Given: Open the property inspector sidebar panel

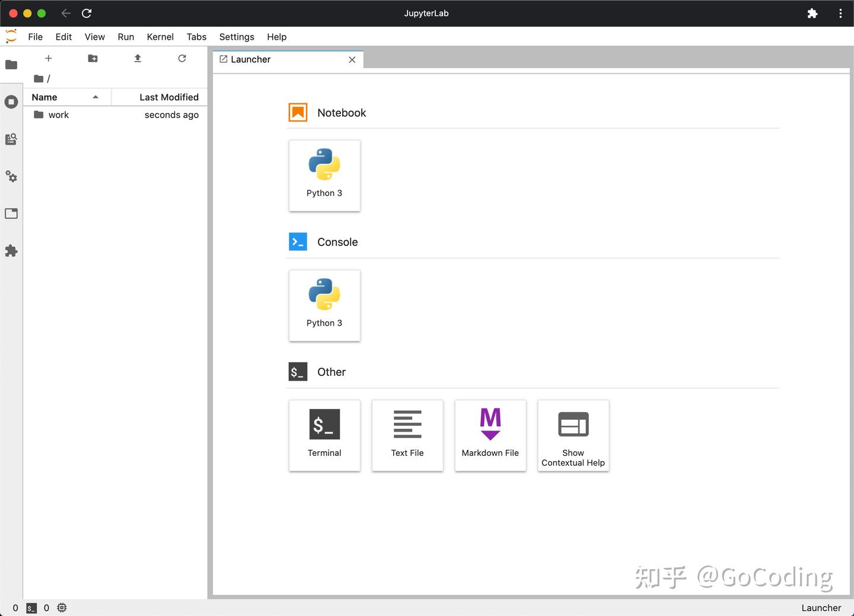Looking at the screenshot, I should (11, 177).
